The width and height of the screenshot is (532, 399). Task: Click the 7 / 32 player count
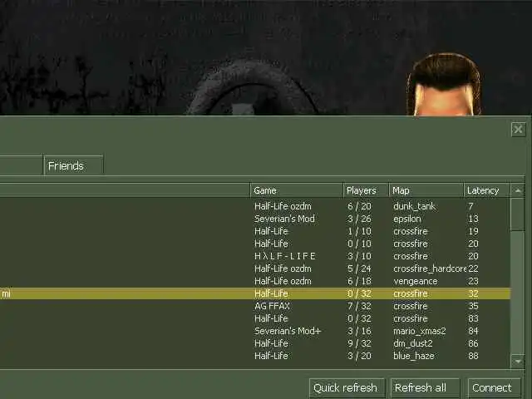[x=359, y=306]
